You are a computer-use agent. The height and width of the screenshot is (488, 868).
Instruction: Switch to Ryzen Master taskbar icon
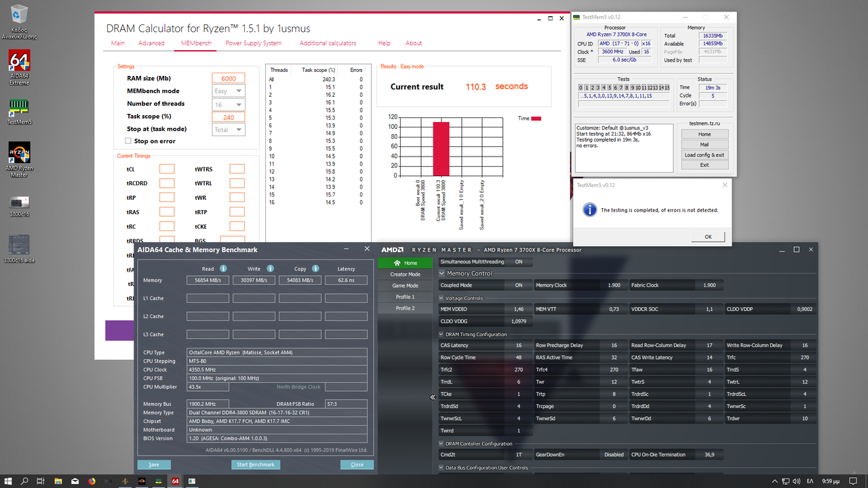point(142,481)
